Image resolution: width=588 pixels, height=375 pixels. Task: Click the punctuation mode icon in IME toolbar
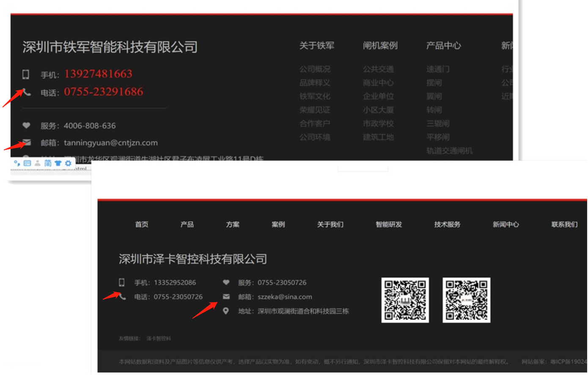click(x=17, y=163)
